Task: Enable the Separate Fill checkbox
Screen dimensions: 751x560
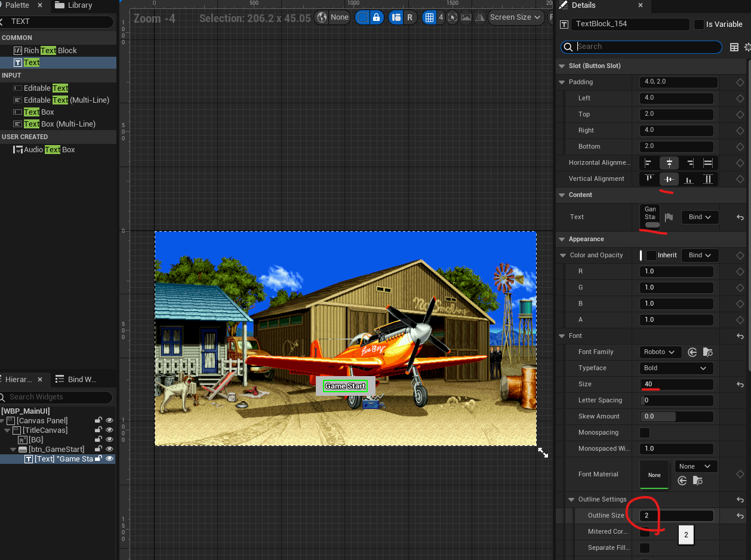Action: click(645, 548)
